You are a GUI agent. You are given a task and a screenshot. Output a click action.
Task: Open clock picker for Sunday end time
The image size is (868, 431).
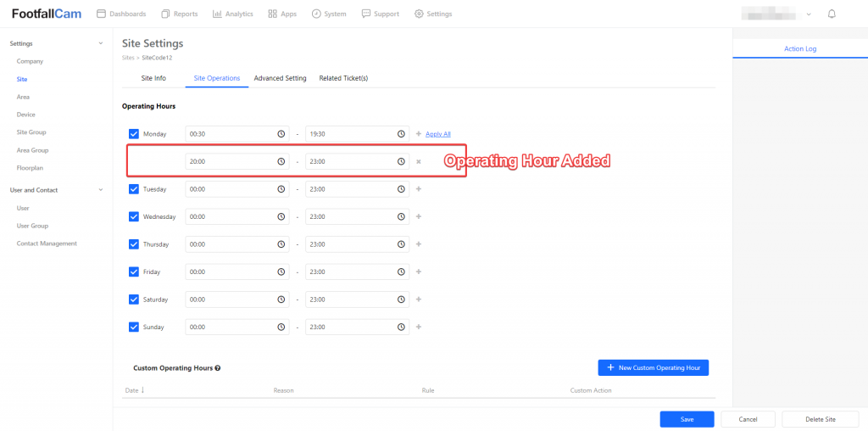[401, 327]
